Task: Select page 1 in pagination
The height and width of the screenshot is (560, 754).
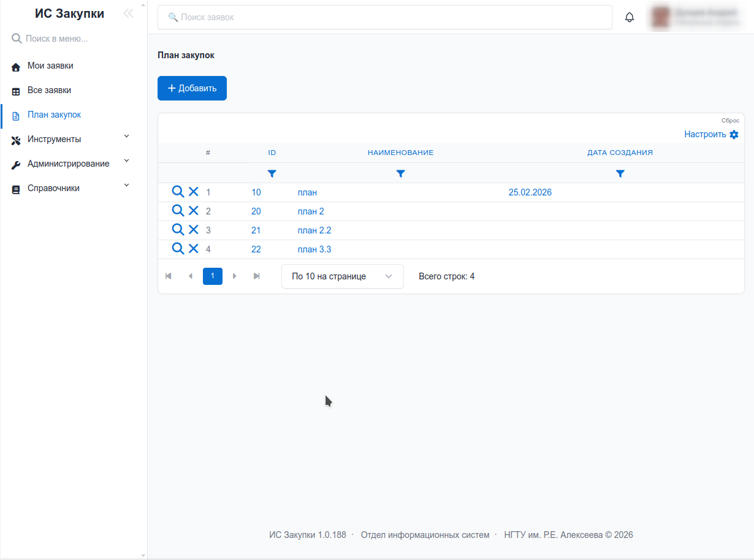Action: pyautogui.click(x=213, y=276)
